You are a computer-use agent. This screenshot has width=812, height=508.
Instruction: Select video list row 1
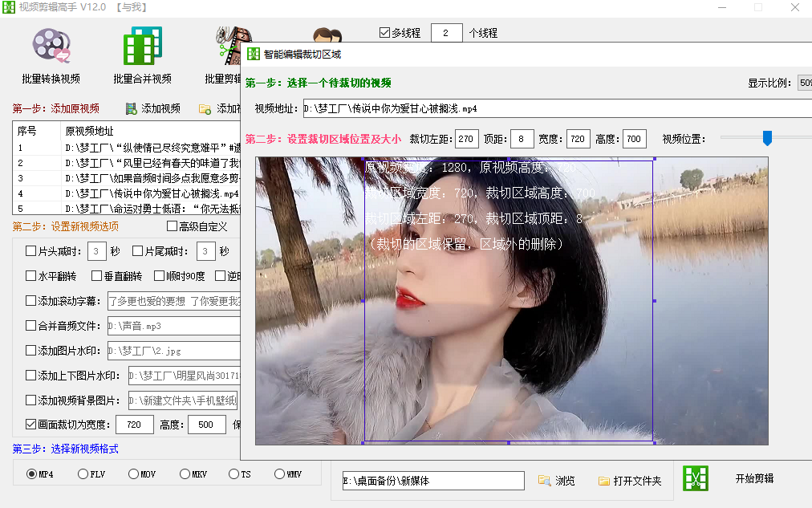[127, 148]
